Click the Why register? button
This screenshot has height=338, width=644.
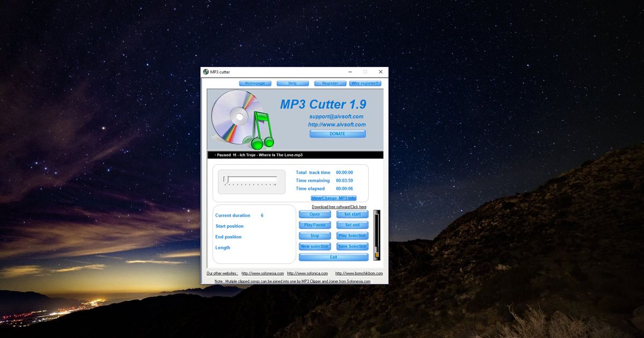[365, 84]
